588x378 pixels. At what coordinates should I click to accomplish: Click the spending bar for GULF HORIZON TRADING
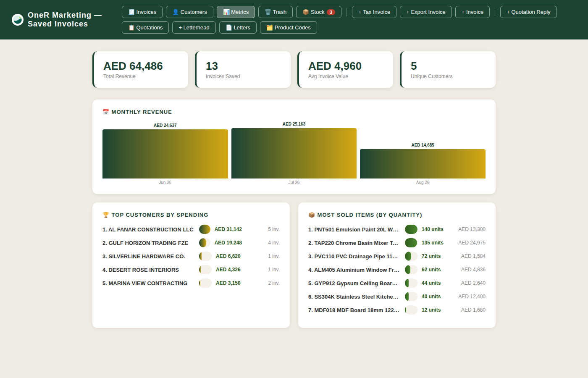click(205, 243)
